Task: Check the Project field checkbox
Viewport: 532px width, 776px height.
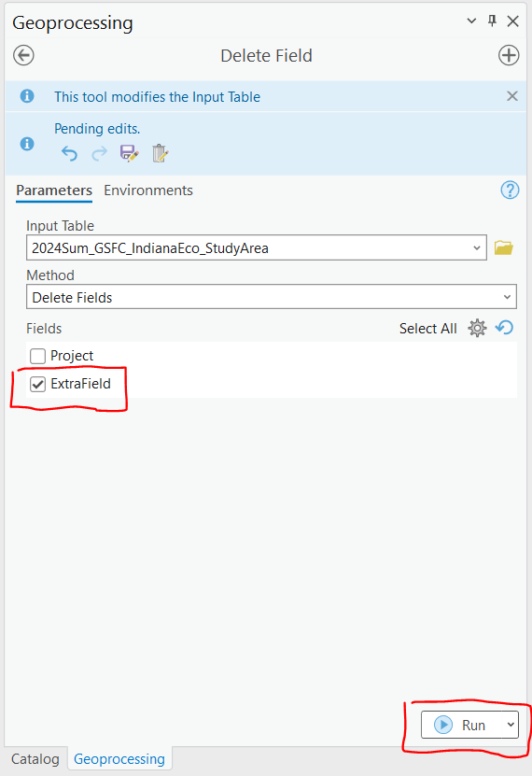Action: coord(37,356)
